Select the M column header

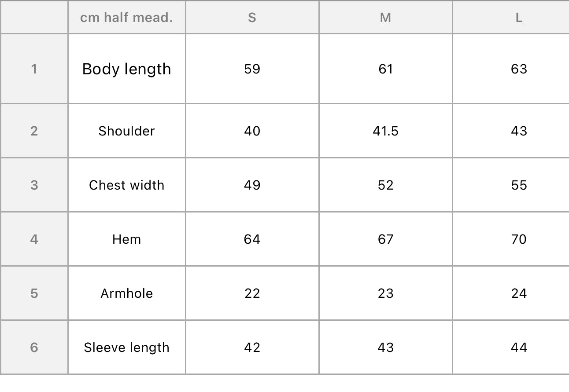tap(386, 17)
